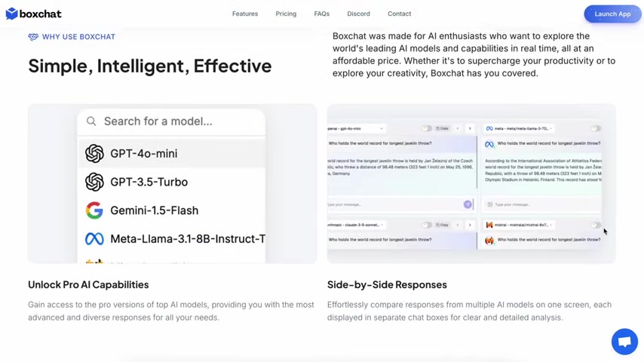
Task: Click the Search for a model field
Action: 171,121
